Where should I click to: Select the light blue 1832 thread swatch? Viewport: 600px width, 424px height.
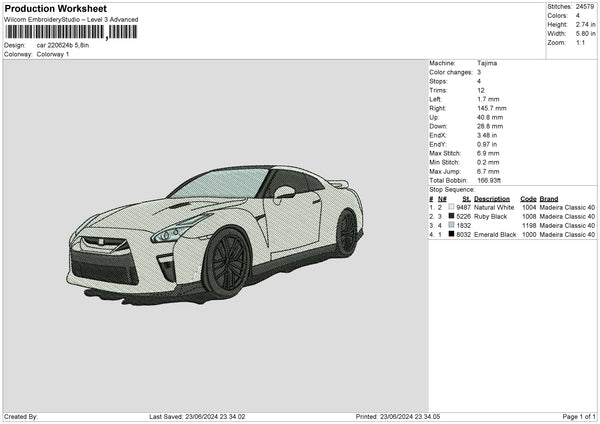451,226
